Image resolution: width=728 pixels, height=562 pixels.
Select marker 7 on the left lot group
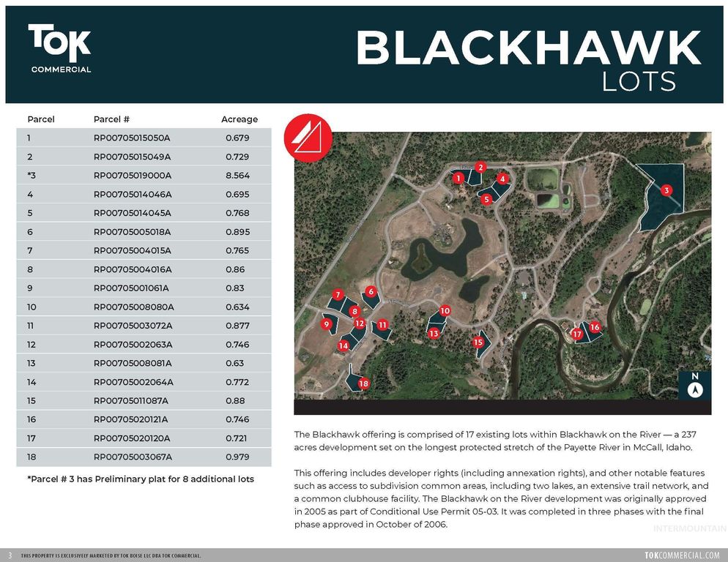pyautogui.click(x=338, y=294)
